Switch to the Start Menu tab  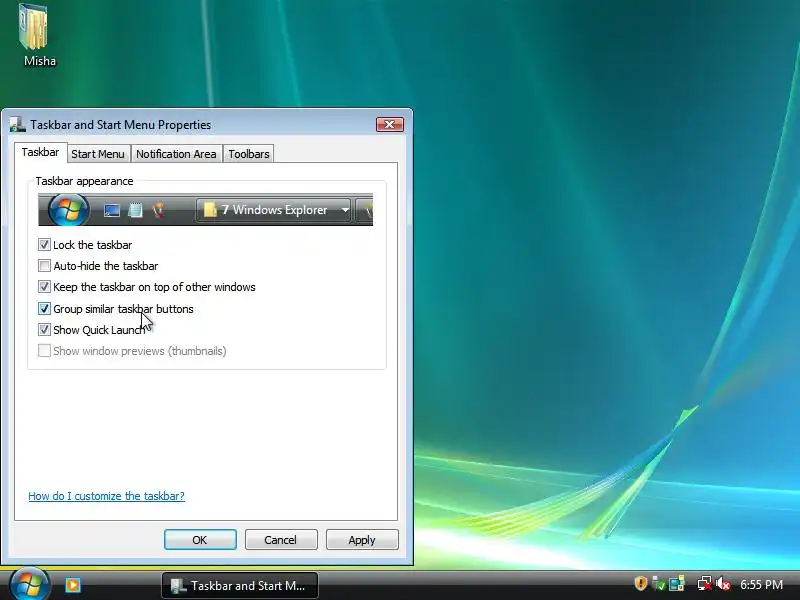pos(98,154)
